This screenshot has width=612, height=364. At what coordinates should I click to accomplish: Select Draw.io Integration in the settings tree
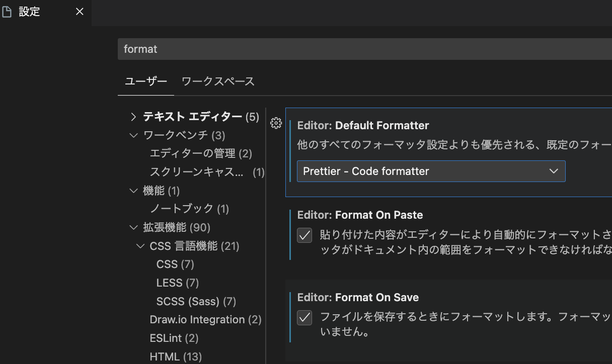click(x=205, y=320)
